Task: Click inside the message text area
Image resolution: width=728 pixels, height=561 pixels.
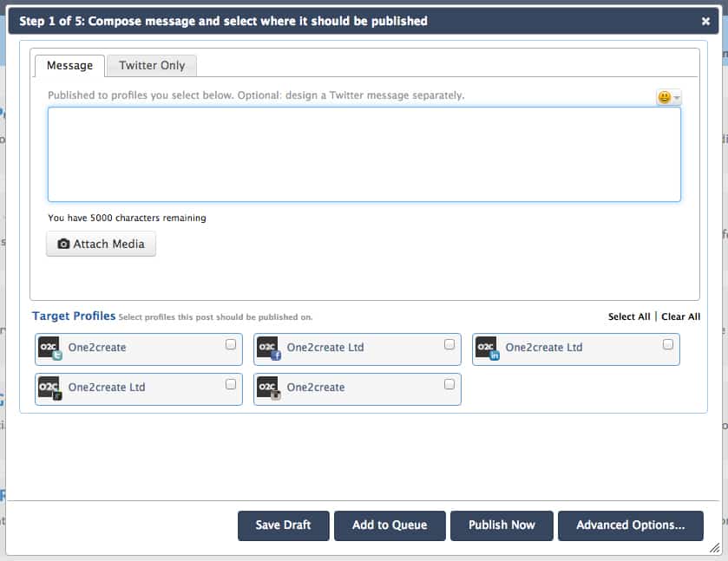Action: click(x=364, y=154)
